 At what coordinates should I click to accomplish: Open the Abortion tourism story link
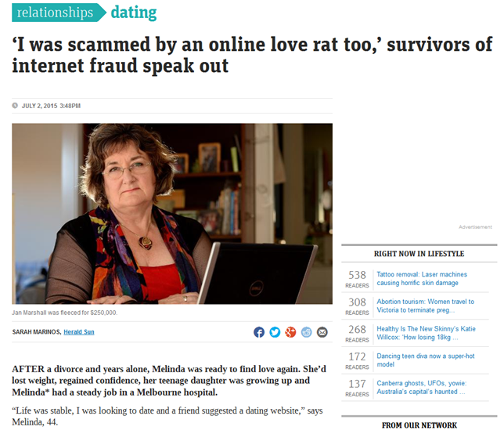click(425, 306)
